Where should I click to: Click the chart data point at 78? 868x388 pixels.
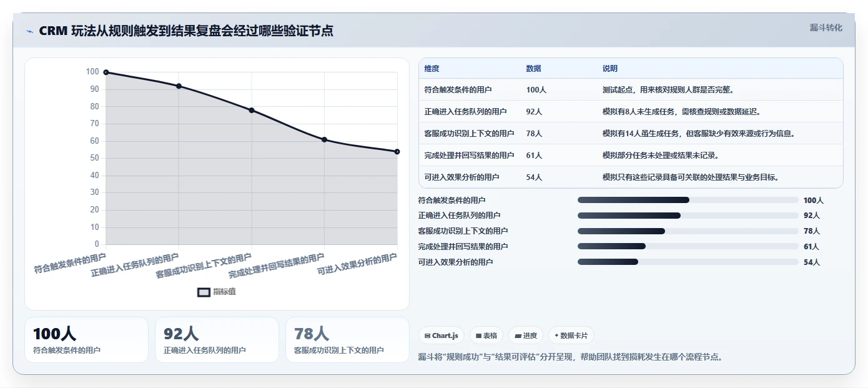pyautogui.click(x=252, y=110)
